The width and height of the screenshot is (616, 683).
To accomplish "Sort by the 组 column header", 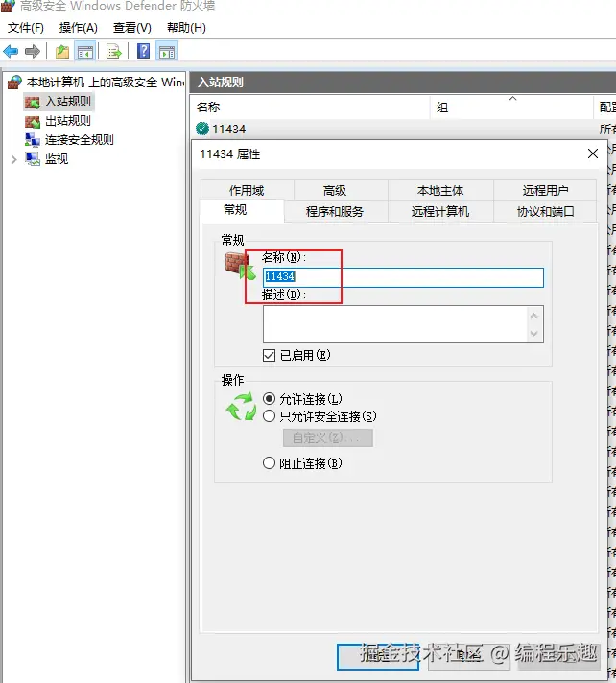I will 511,107.
